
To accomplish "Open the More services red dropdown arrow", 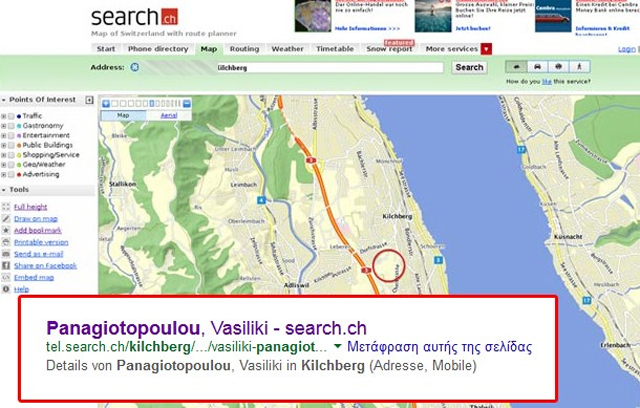I will point(486,49).
